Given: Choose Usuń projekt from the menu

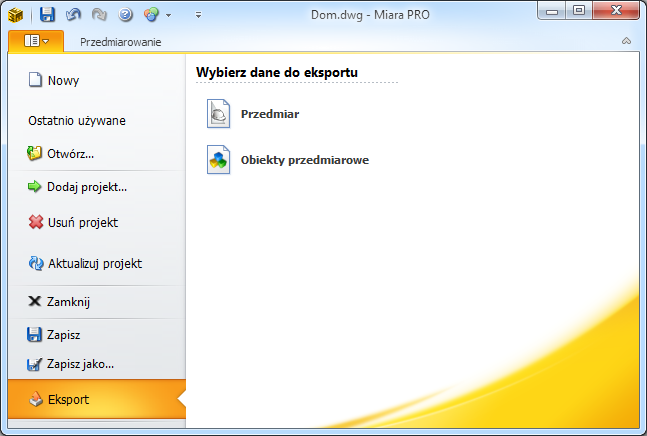Looking at the screenshot, I should coord(97,222).
